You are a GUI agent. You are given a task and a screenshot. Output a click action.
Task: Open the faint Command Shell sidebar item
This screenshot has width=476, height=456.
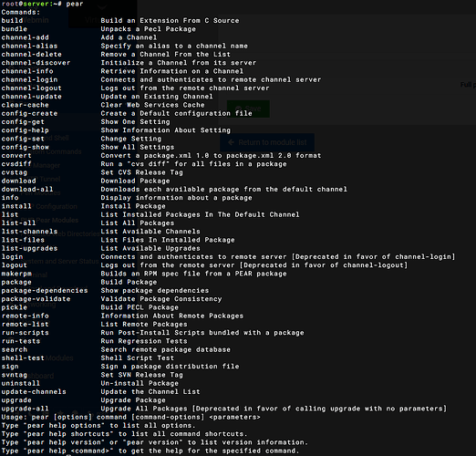[46, 138]
